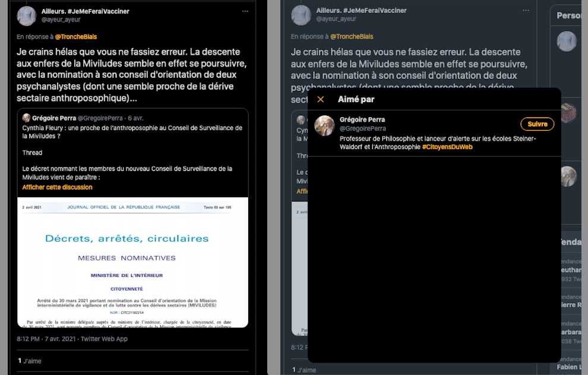
Task: Click the 8:12 PM · 7 avr. 2021 timestamp
Action: point(46,339)
